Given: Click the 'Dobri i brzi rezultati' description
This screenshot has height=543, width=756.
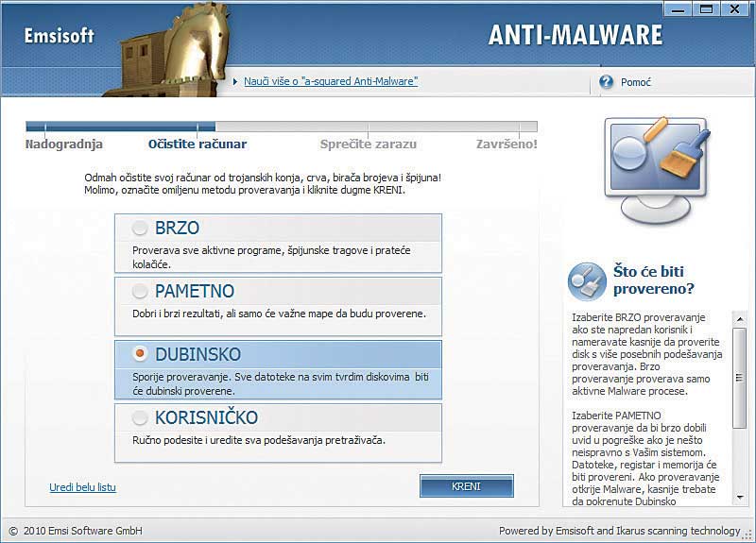Looking at the screenshot, I should click(279, 314).
